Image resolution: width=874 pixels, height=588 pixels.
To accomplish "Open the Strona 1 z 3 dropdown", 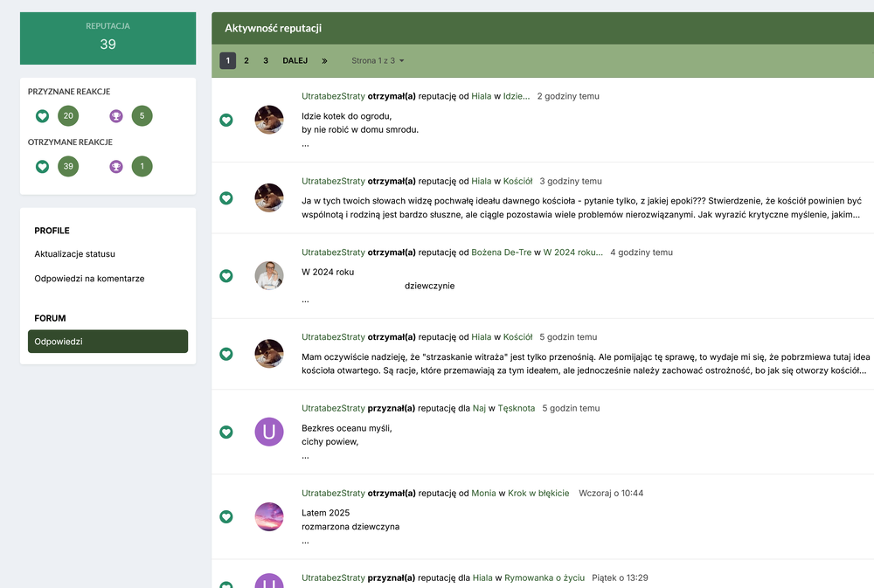I will [x=378, y=61].
